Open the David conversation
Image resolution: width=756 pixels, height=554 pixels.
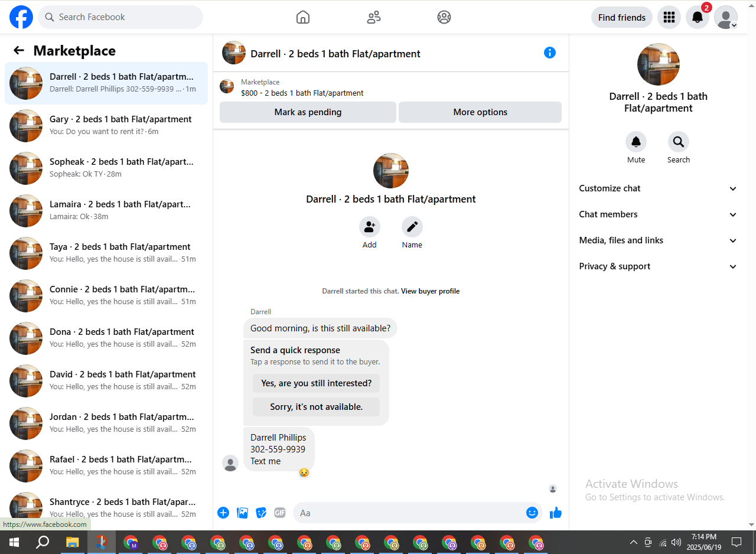[x=106, y=380]
